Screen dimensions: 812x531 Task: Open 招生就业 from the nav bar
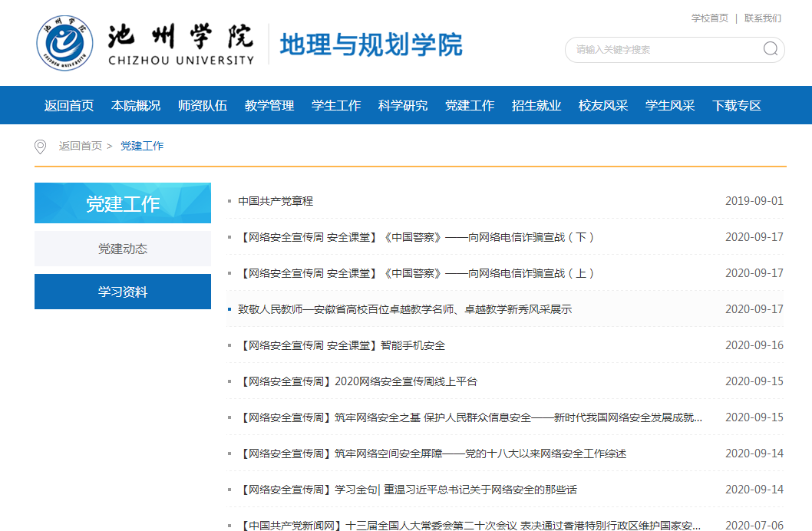click(536, 106)
